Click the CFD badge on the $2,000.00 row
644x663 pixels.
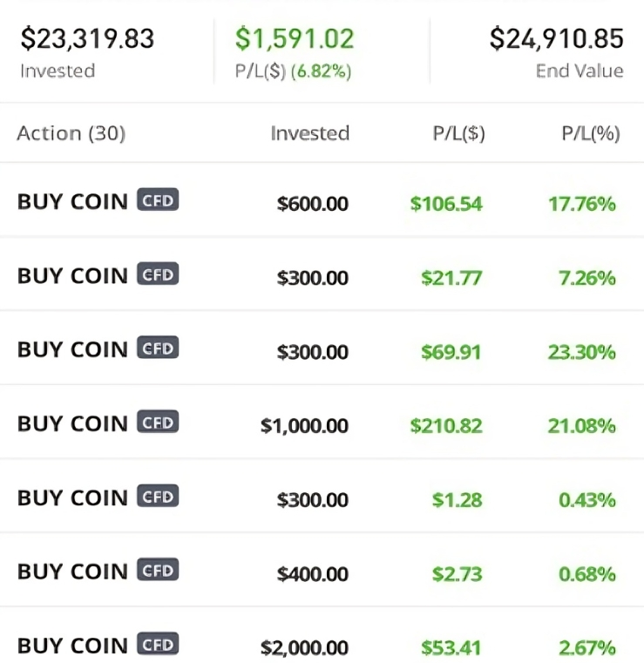[x=158, y=646]
